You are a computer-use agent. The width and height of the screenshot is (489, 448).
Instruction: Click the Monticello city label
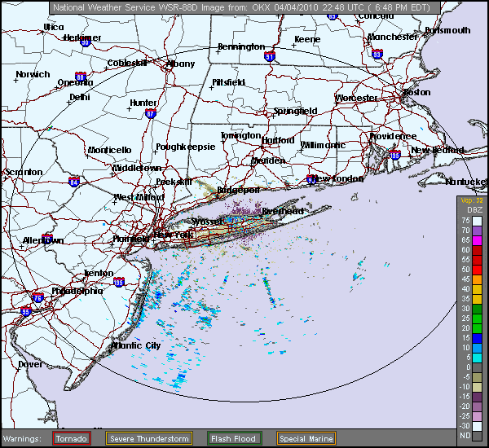click(x=109, y=150)
